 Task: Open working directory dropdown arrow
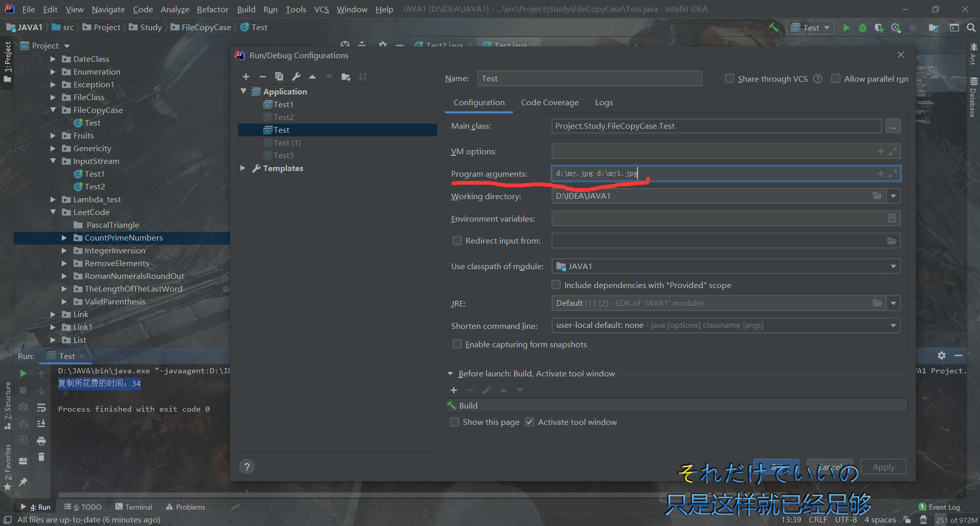893,196
